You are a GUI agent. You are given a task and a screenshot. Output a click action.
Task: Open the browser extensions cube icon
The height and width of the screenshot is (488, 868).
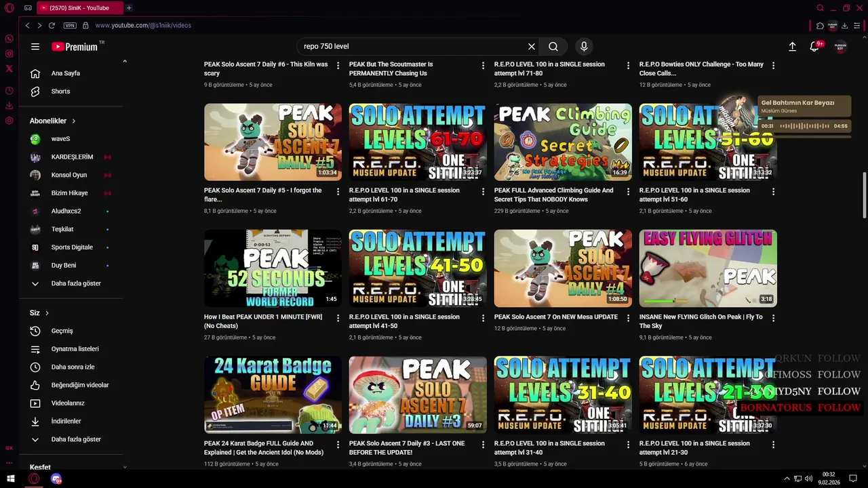[x=820, y=26]
